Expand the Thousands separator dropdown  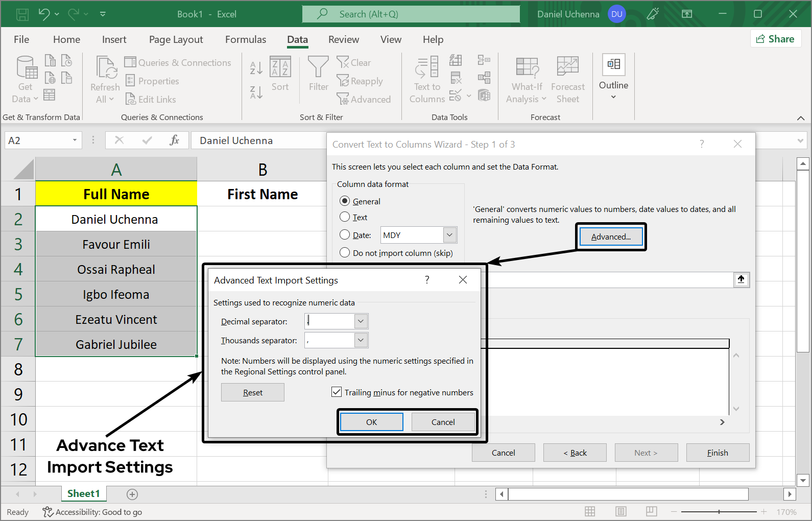coord(361,340)
